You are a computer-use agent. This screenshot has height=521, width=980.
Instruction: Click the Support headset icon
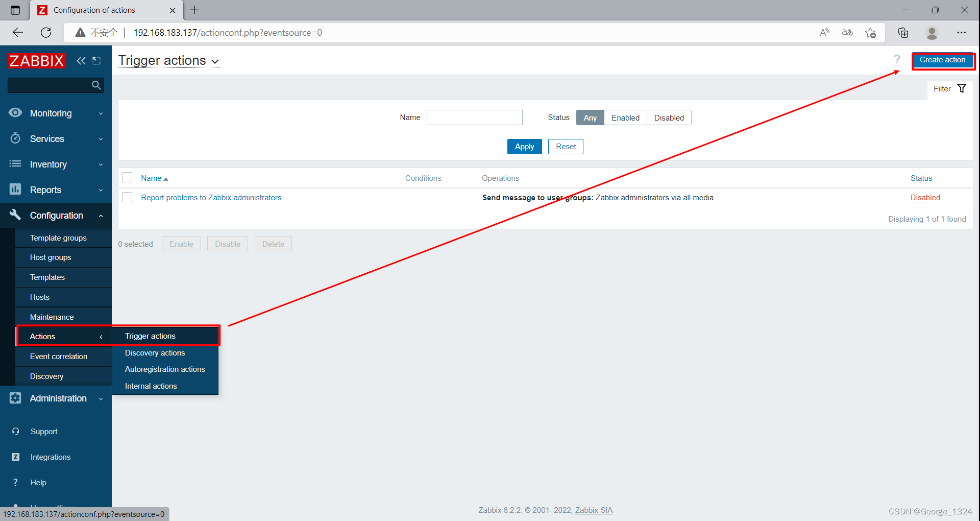pyautogui.click(x=15, y=432)
